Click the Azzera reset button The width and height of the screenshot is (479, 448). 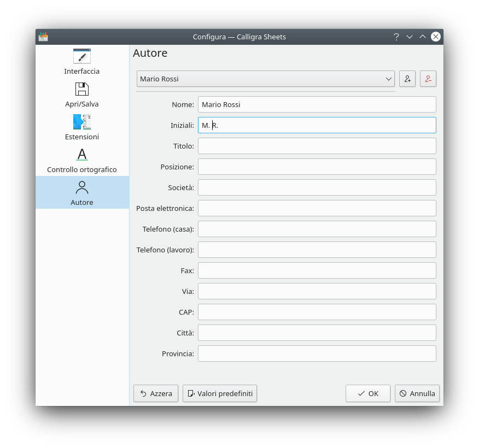pos(156,393)
